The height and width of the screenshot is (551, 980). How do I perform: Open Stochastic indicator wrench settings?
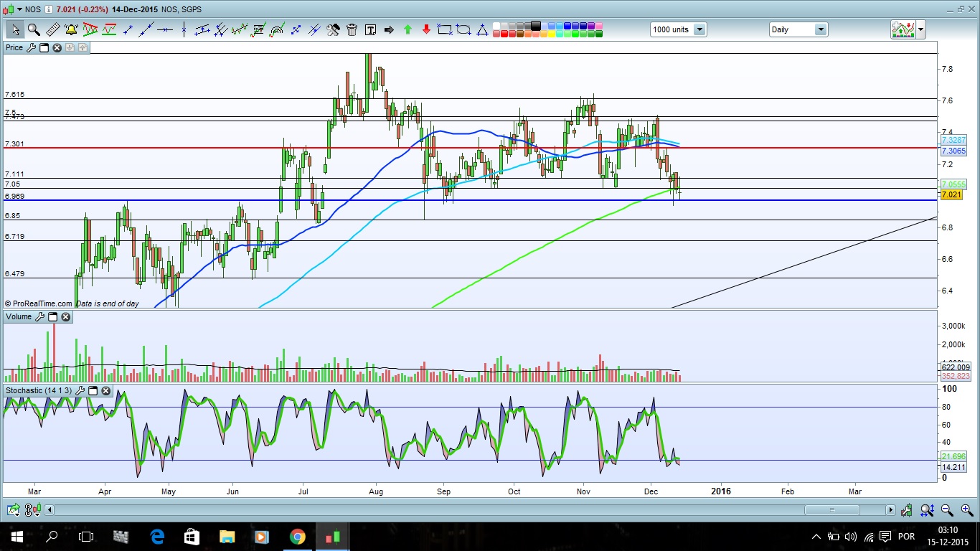click(81, 391)
